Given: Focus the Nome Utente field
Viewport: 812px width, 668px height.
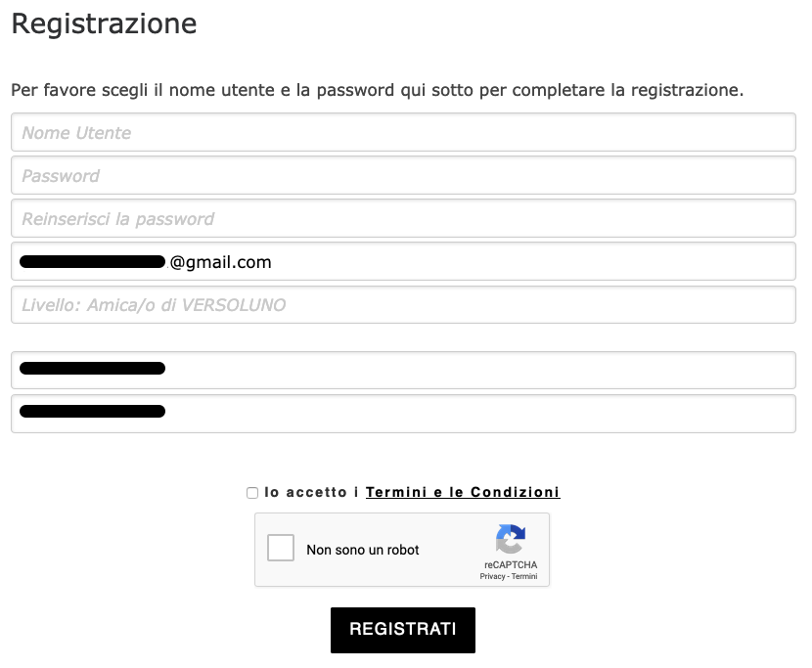Looking at the screenshot, I should (x=403, y=133).
